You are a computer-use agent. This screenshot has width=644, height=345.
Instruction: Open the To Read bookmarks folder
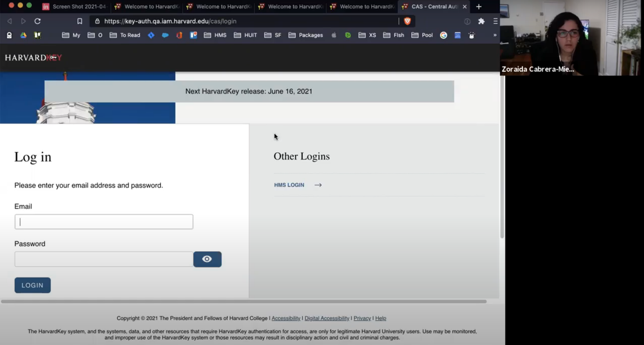click(x=125, y=35)
